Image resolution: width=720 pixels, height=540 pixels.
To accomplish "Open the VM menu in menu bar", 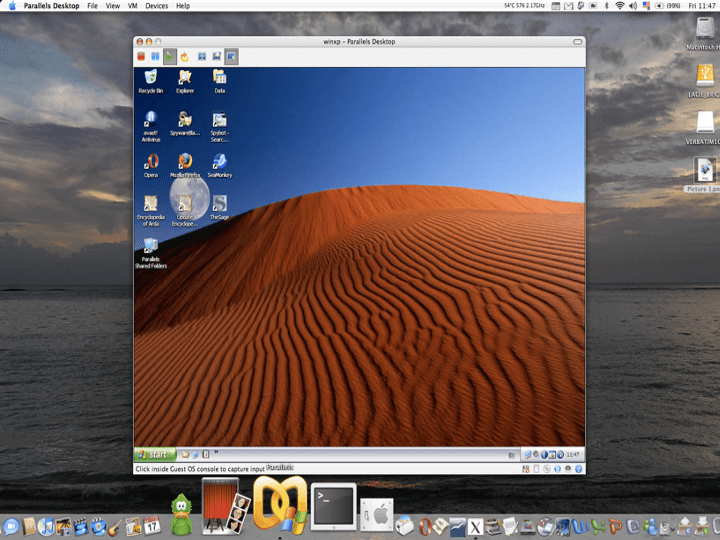I will [x=132, y=6].
